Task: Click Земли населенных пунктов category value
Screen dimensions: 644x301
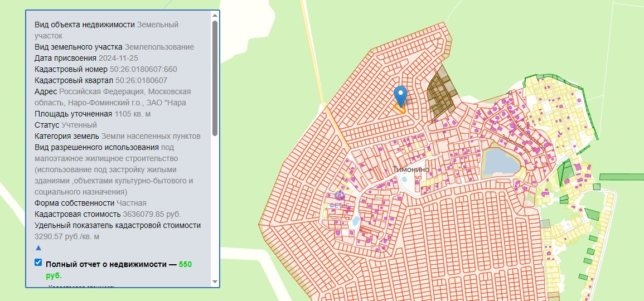Action: point(151,136)
